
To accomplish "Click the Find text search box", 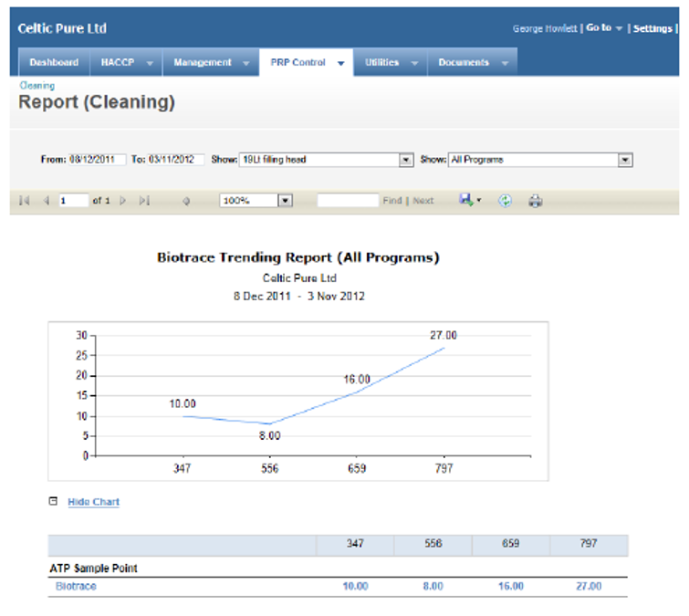I will pos(347,201).
